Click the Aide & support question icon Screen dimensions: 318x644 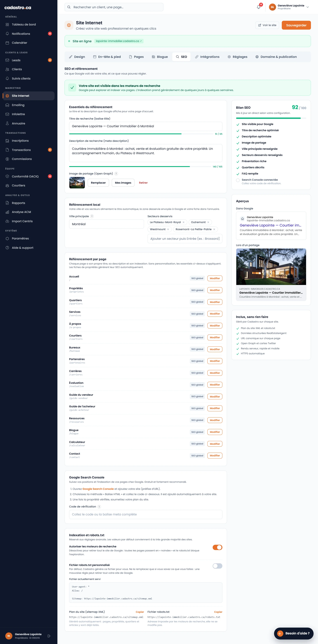click(x=7, y=248)
